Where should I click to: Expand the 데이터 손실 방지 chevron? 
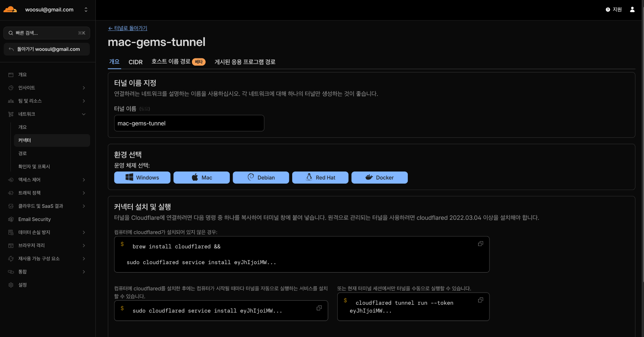point(84,232)
